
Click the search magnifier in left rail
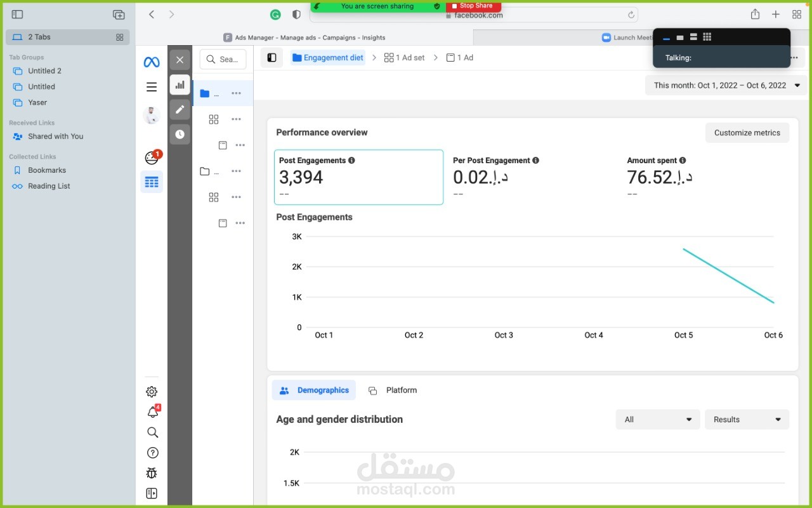(152, 432)
